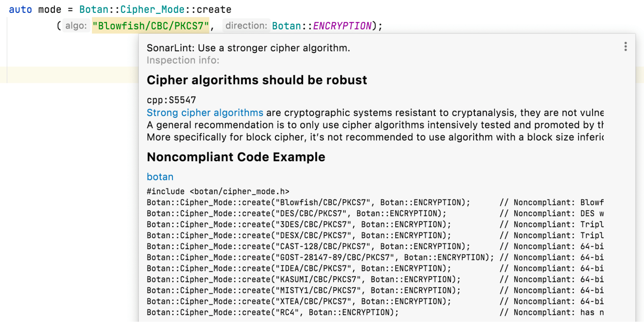Click the SonarLint stronger cipher algorithm title
Viewport: 644px width, 322px height.
249,48
